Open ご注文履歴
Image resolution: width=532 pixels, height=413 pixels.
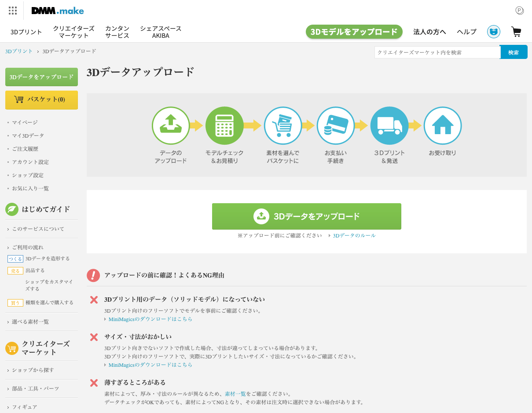25,149
